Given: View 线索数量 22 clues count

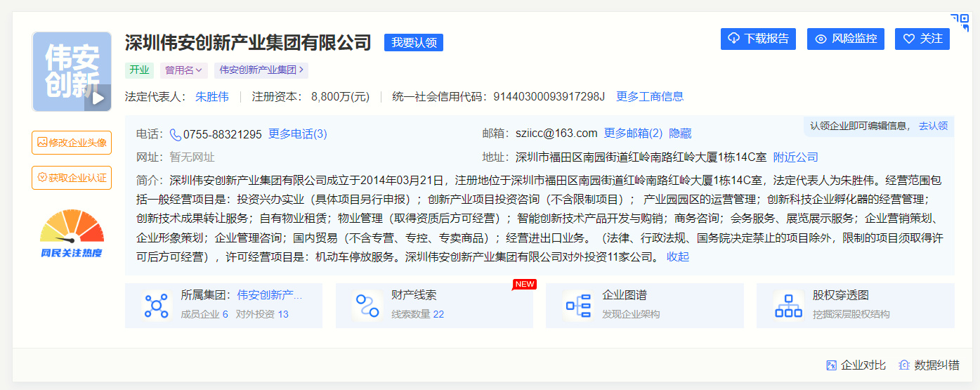Looking at the screenshot, I should click(x=417, y=314).
